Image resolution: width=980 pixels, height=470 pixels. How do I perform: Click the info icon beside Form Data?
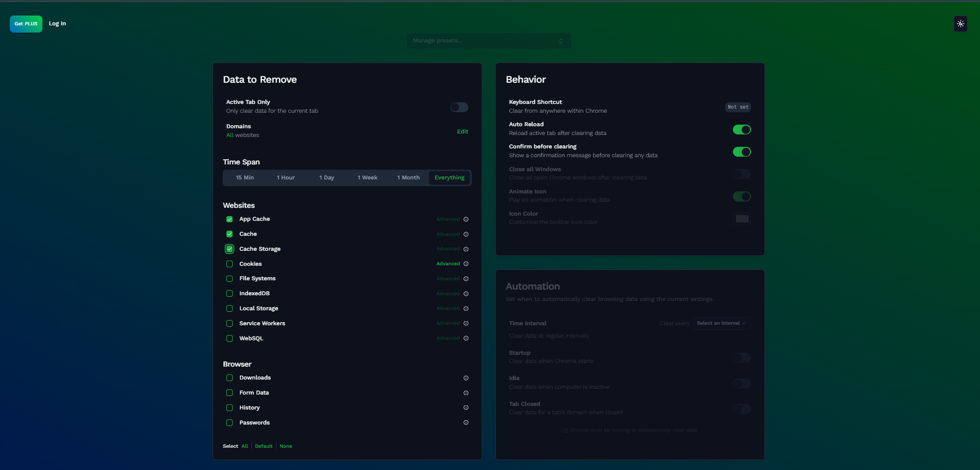[x=466, y=393]
